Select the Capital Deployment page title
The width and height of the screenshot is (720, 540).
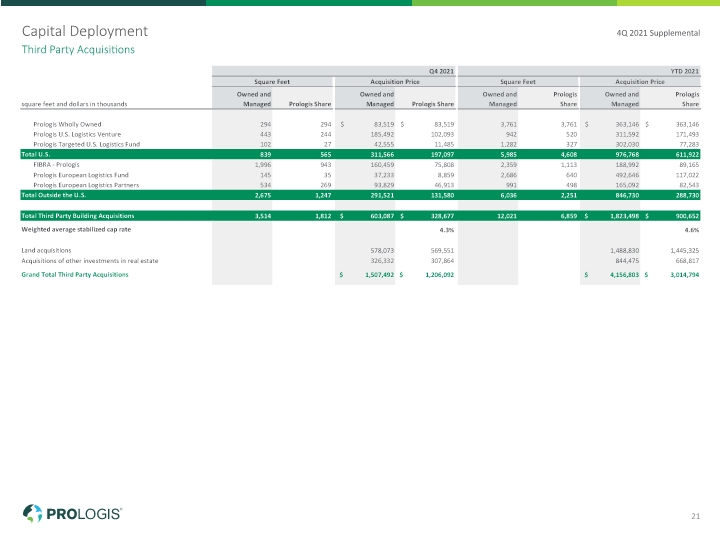(84, 31)
